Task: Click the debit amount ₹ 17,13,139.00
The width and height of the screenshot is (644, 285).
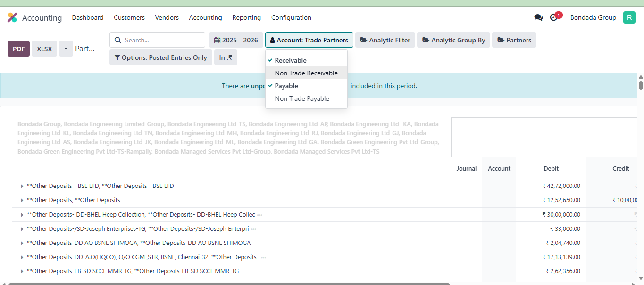Action: [x=561, y=257]
